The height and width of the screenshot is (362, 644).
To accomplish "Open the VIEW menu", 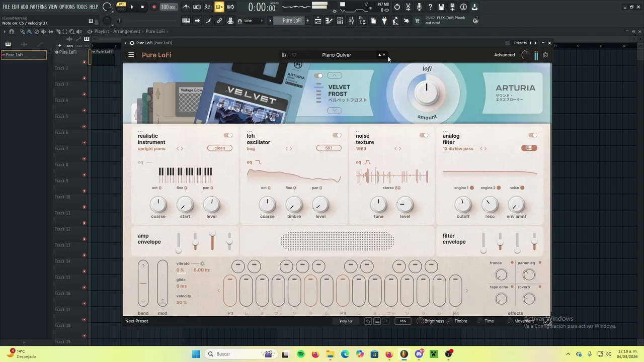I will [53, 7].
